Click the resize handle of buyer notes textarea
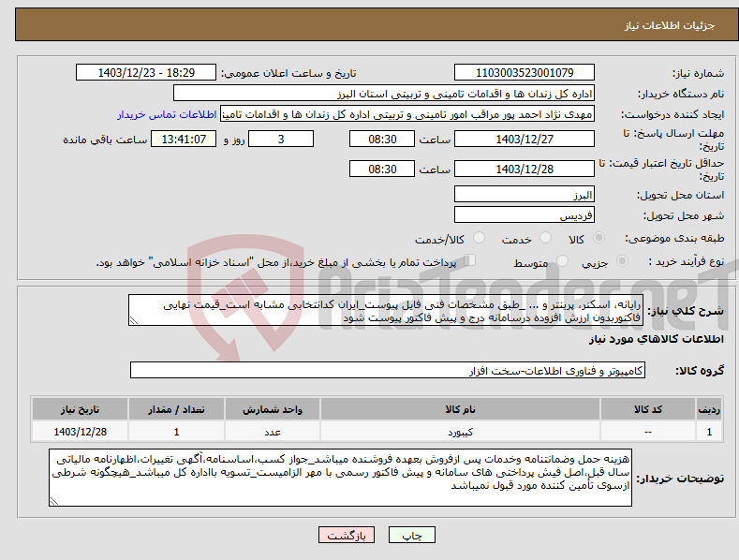The height and width of the screenshot is (560, 739). pyautogui.click(x=53, y=502)
